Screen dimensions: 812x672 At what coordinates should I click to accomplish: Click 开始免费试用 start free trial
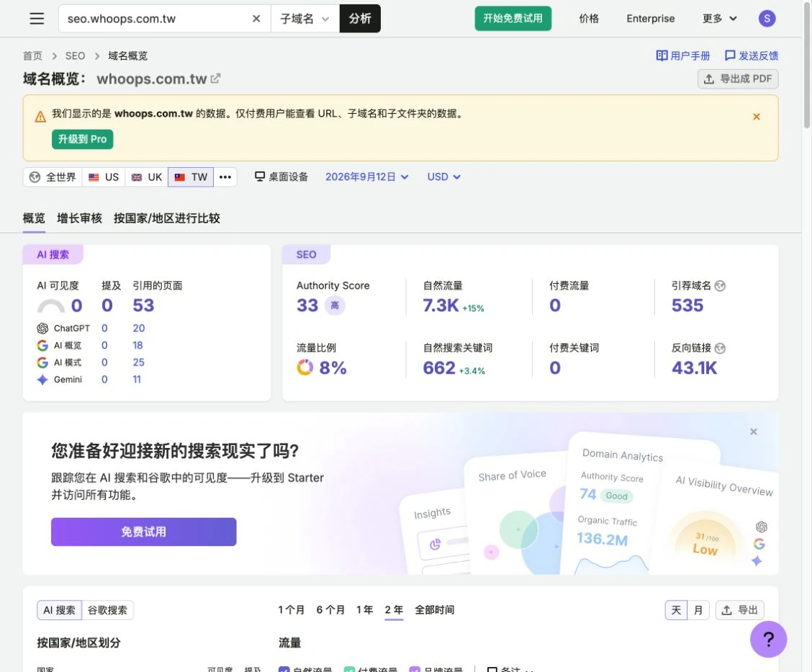pos(513,19)
